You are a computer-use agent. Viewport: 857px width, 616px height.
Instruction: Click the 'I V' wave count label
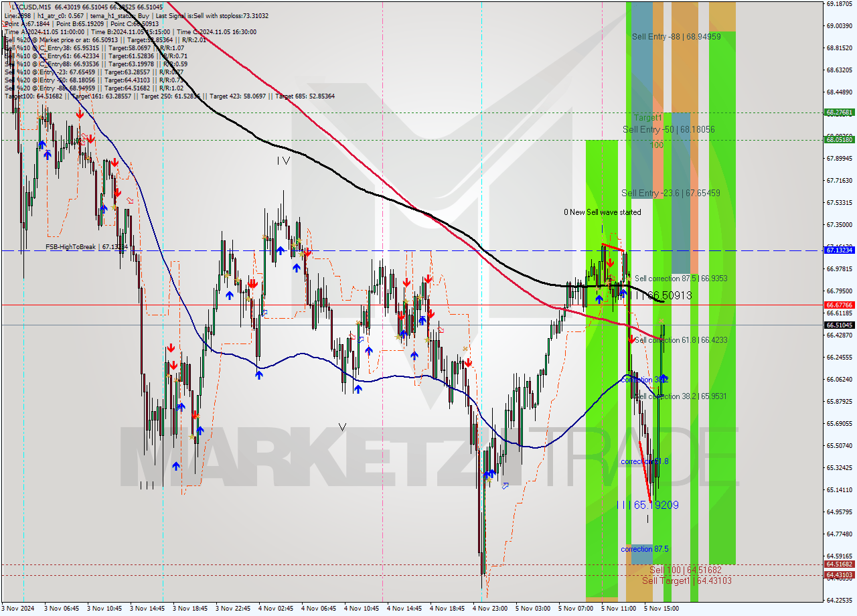pos(284,161)
